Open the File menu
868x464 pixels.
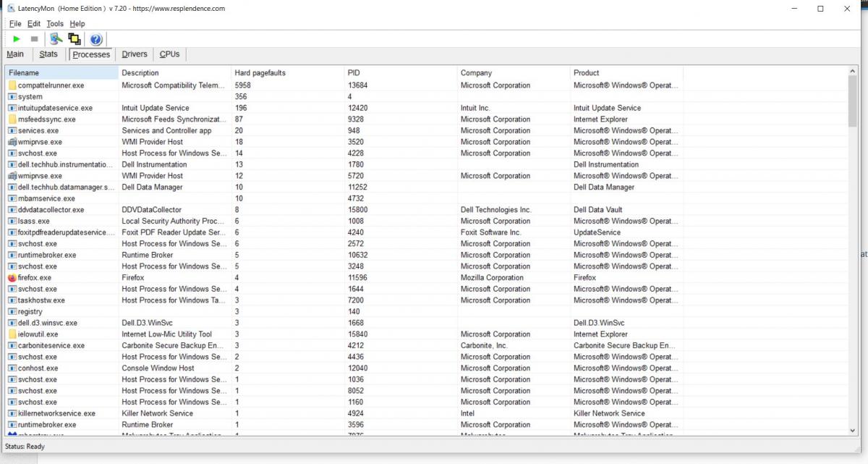point(15,24)
